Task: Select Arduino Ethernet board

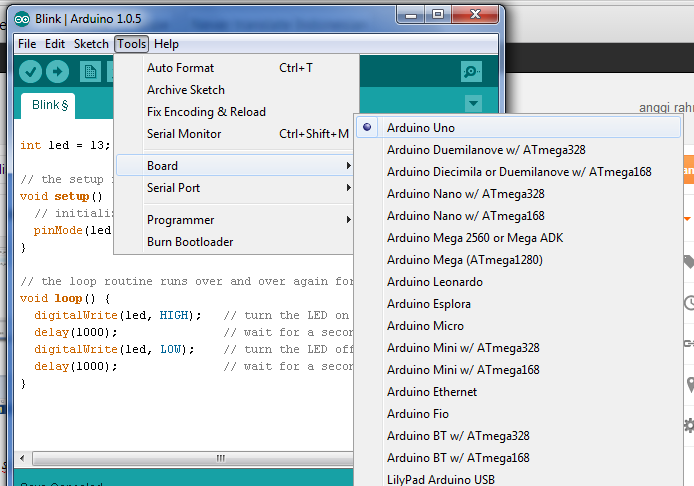Action: click(x=518, y=392)
